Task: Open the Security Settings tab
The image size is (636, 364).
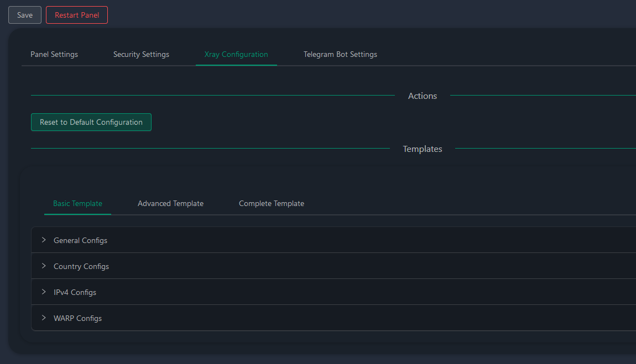Action: 141,54
